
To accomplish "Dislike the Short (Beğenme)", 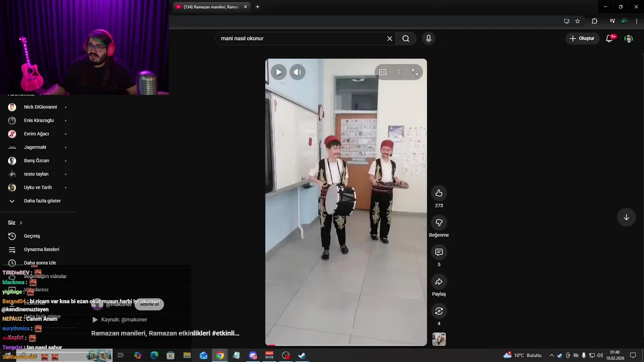I will [x=439, y=223].
